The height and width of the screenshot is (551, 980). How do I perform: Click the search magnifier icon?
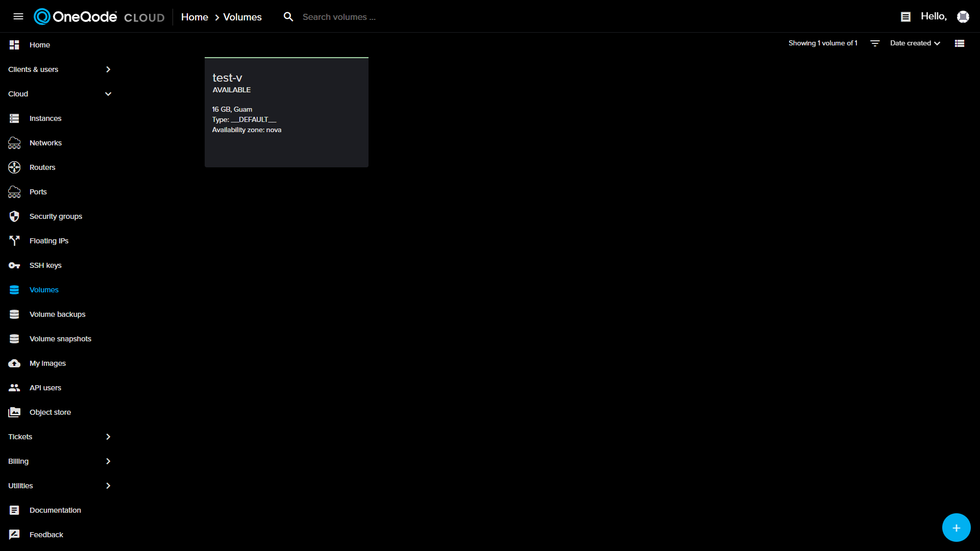[288, 17]
